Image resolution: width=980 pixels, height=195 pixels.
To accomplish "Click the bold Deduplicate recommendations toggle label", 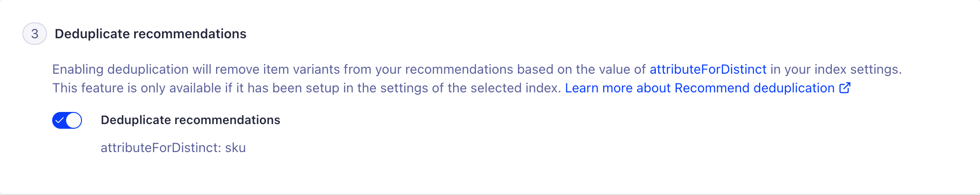I will pos(190,120).
